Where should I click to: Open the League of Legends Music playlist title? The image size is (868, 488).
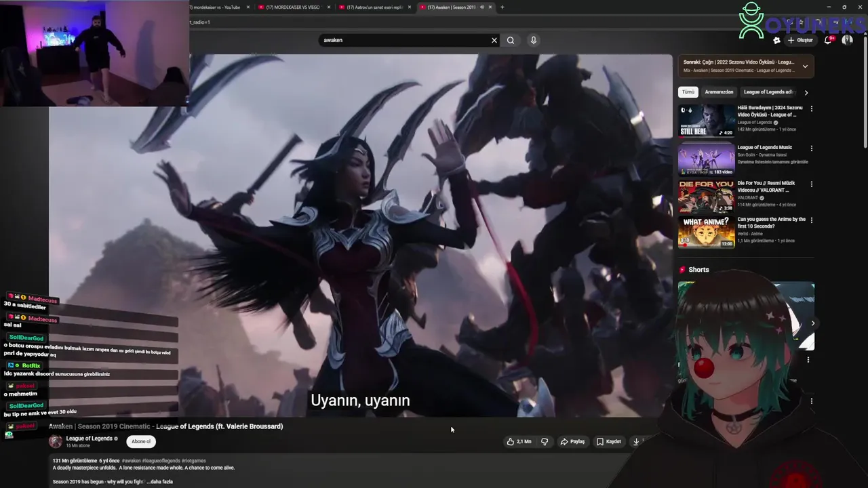[764, 147]
